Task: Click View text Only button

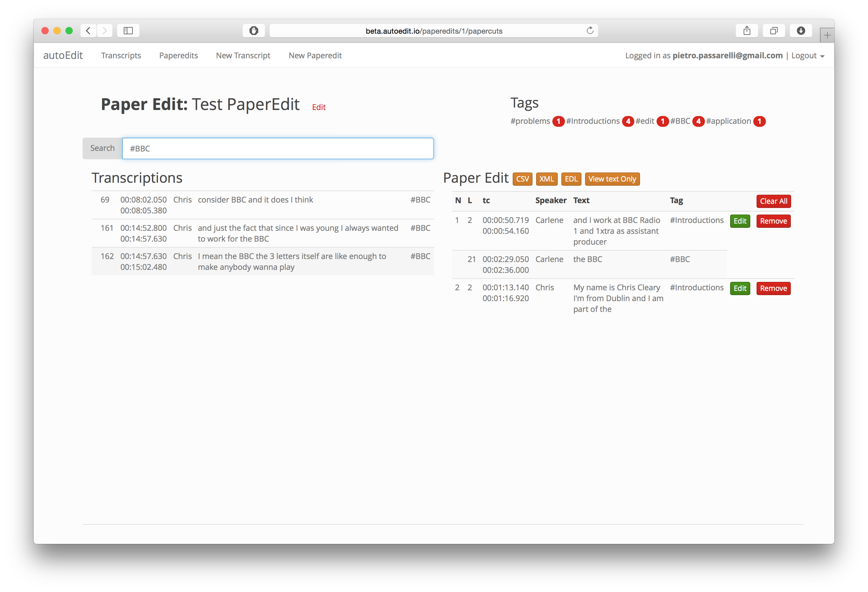Action: pos(612,179)
